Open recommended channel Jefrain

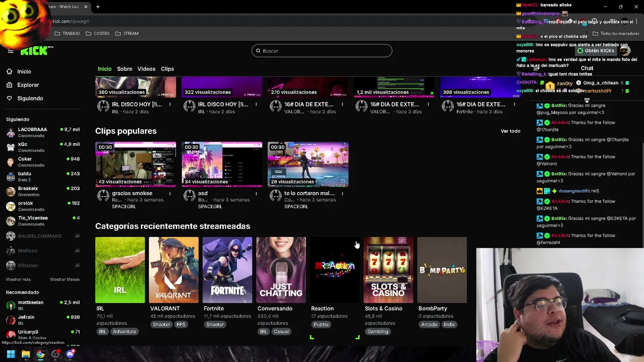coord(43,320)
